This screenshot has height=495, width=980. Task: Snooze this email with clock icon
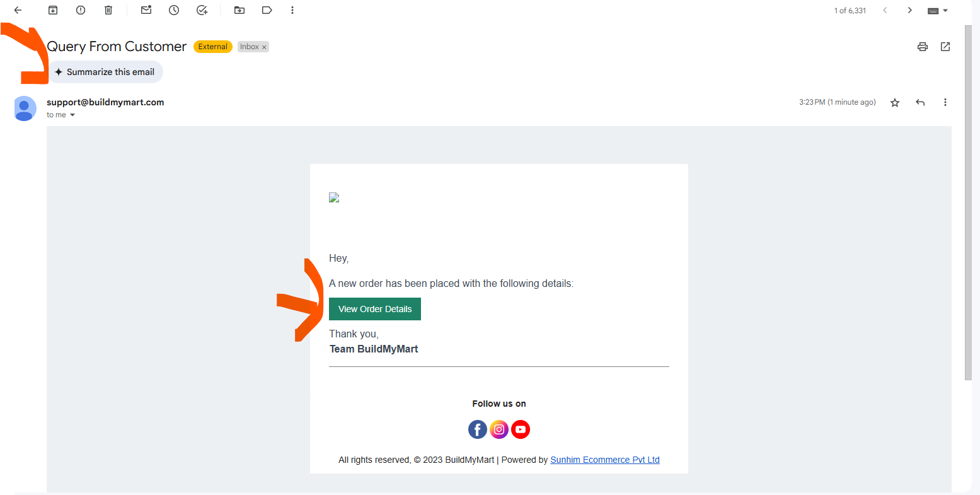[x=174, y=10]
